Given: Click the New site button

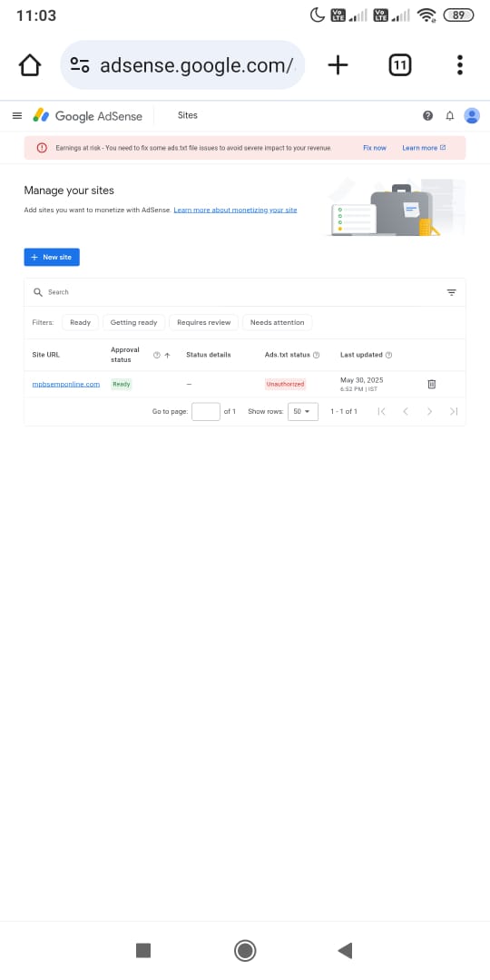Looking at the screenshot, I should point(52,257).
